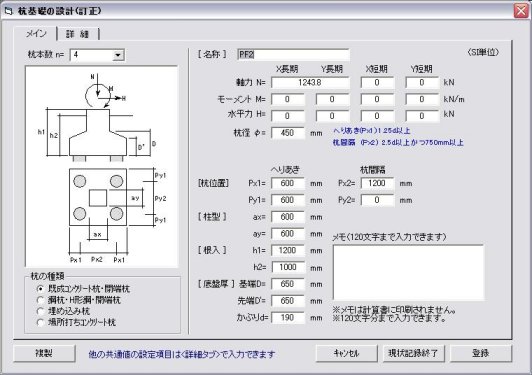Click the 軸力 N long-term field 1243.8
Viewport: 532px width, 375px height.
[310, 82]
